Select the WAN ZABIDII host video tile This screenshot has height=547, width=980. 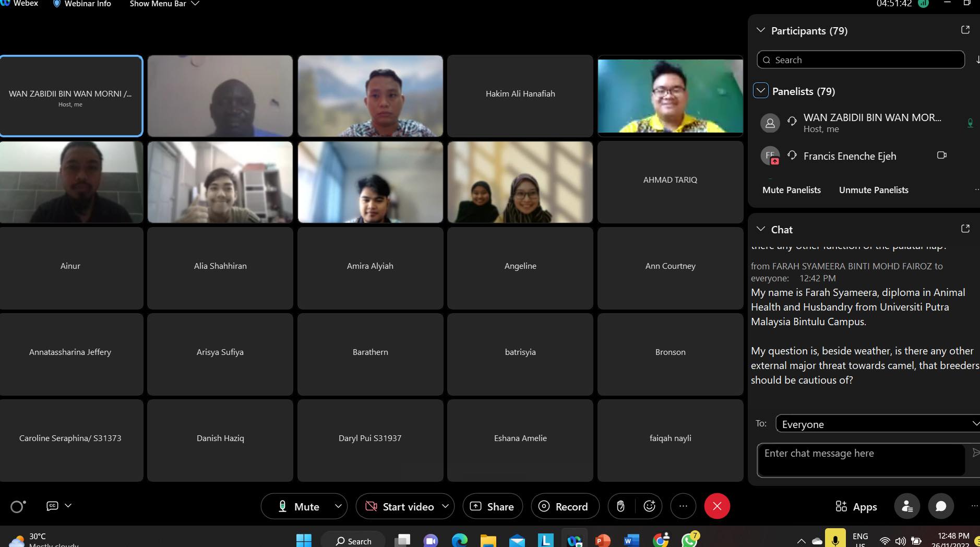71,96
